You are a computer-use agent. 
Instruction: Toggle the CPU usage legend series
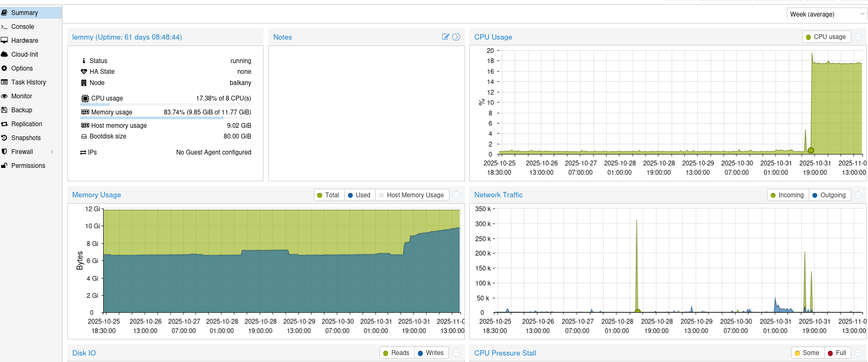(x=825, y=37)
